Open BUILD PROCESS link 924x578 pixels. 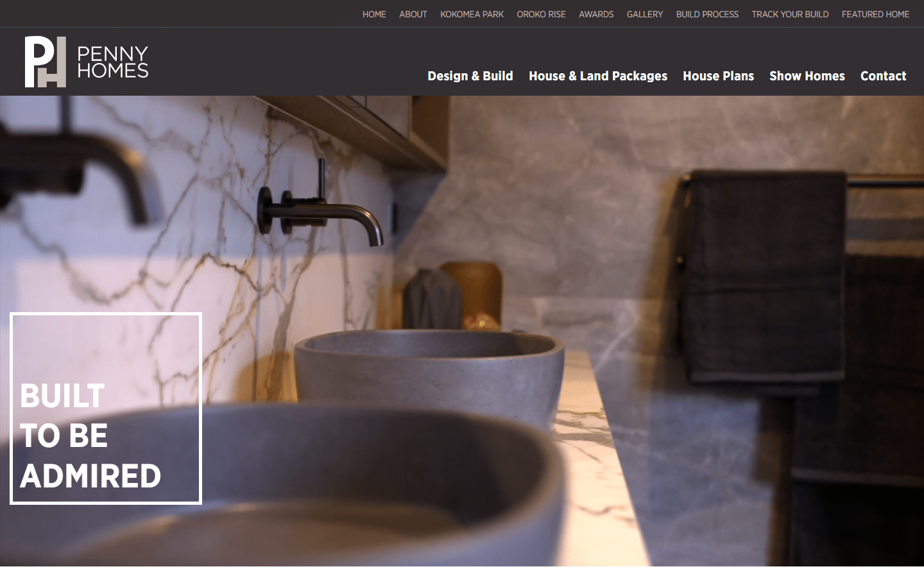click(x=707, y=14)
